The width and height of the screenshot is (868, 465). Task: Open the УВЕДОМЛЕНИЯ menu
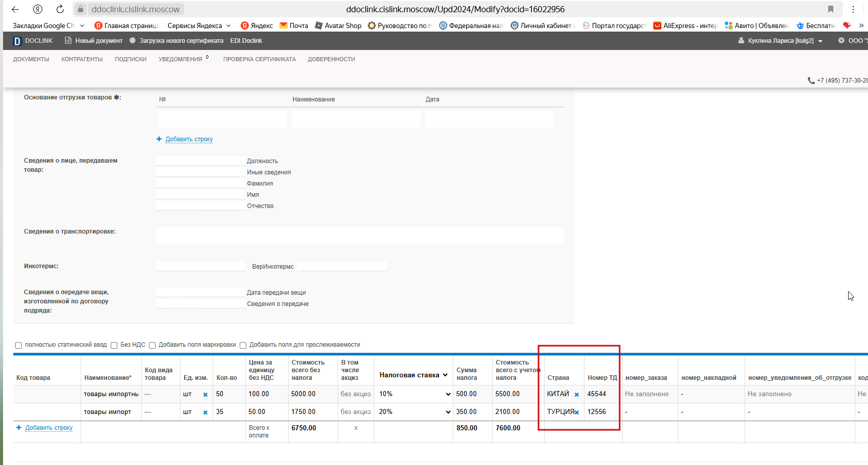coord(181,59)
